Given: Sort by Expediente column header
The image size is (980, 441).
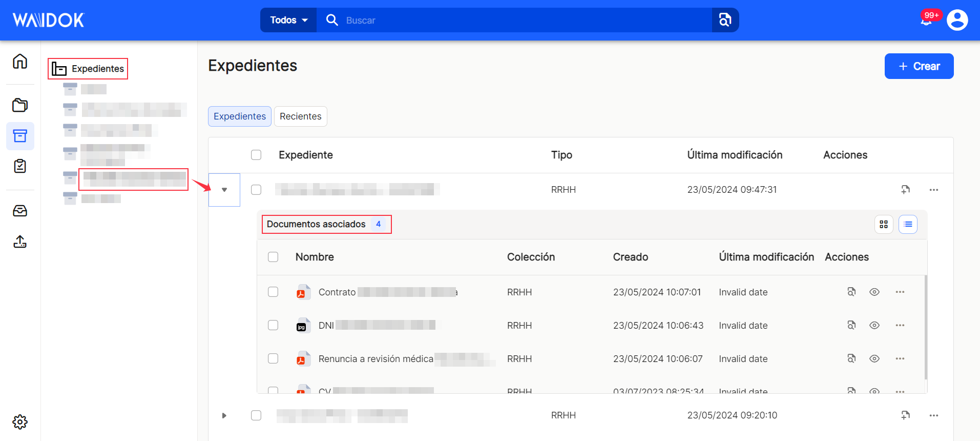Looking at the screenshot, I should 306,155.
